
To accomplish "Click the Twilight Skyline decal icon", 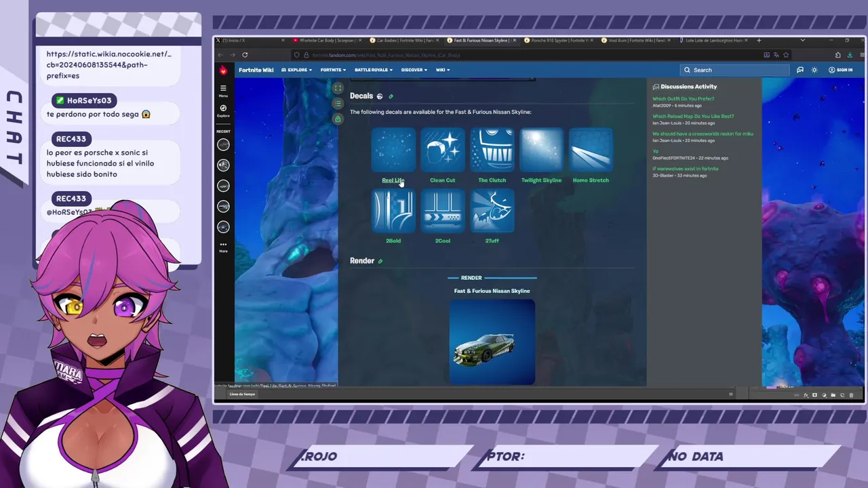I will (x=541, y=151).
